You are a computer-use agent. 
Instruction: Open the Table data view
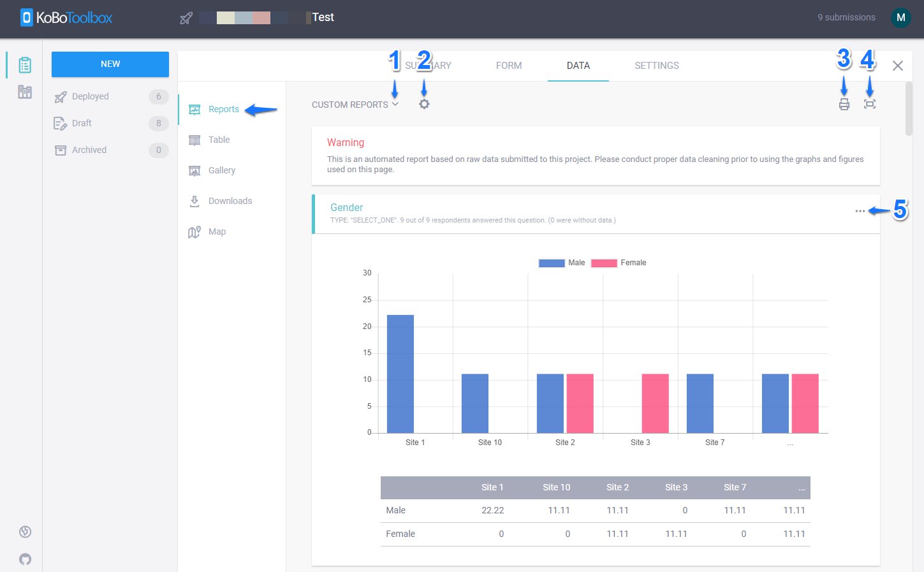(x=219, y=140)
